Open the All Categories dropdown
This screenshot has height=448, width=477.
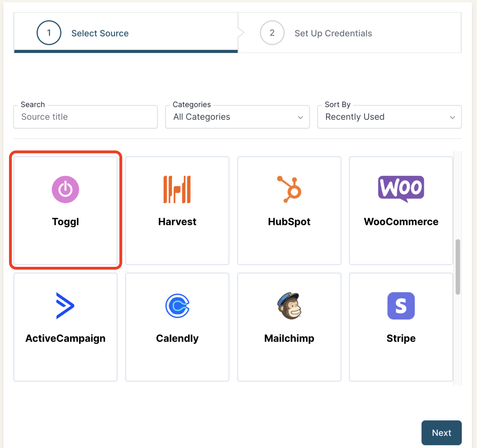click(237, 117)
